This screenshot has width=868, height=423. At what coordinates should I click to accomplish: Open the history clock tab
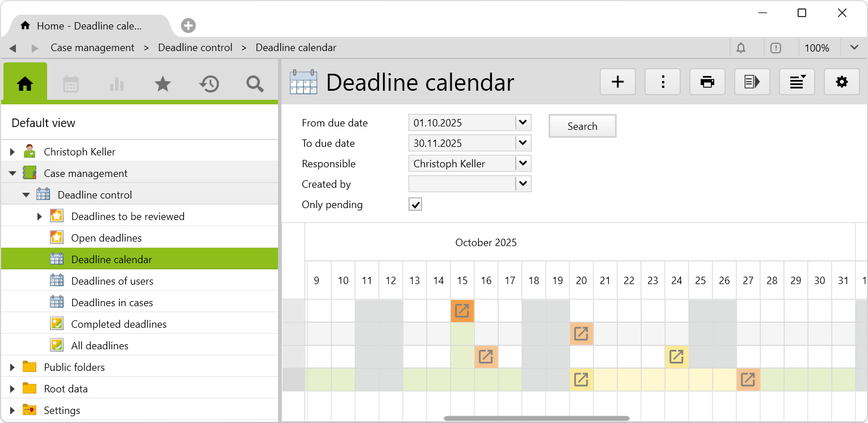pos(209,84)
